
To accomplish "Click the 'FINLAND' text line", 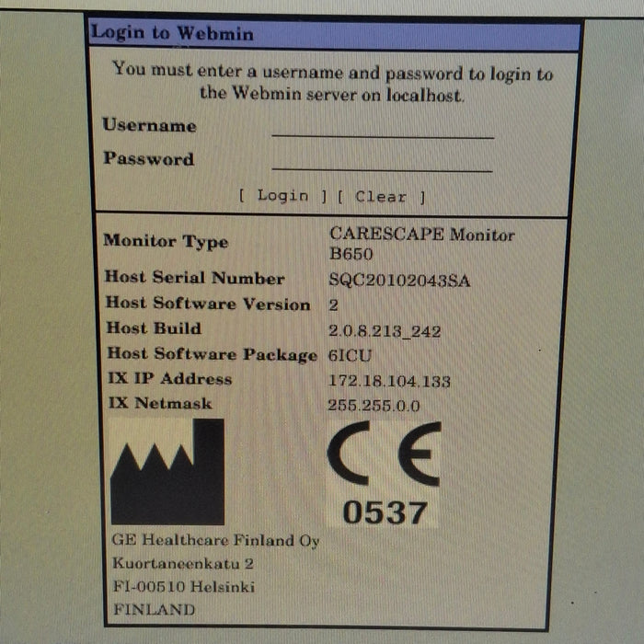I will pyautogui.click(x=154, y=609).
